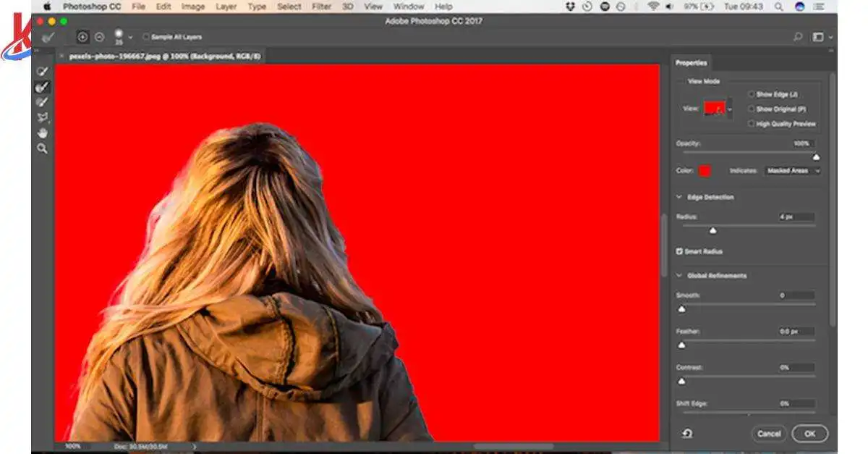Open the Indicates Masked Areas dropdown
Viewport: 868px width, 454px height.
[x=793, y=171]
